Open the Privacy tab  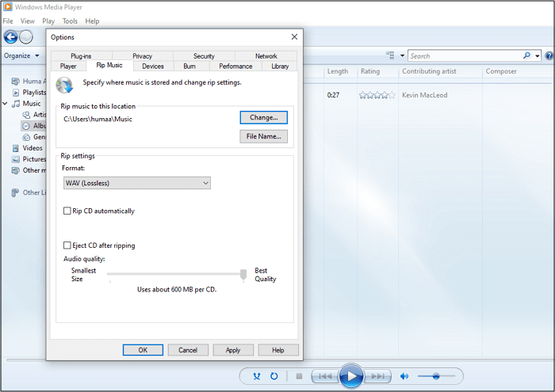click(x=143, y=56)
